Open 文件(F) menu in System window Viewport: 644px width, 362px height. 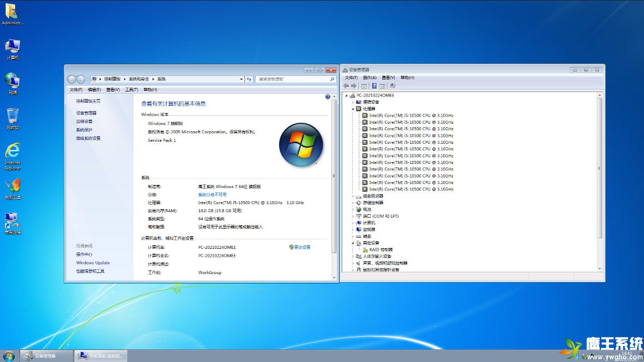pos(76,89)
